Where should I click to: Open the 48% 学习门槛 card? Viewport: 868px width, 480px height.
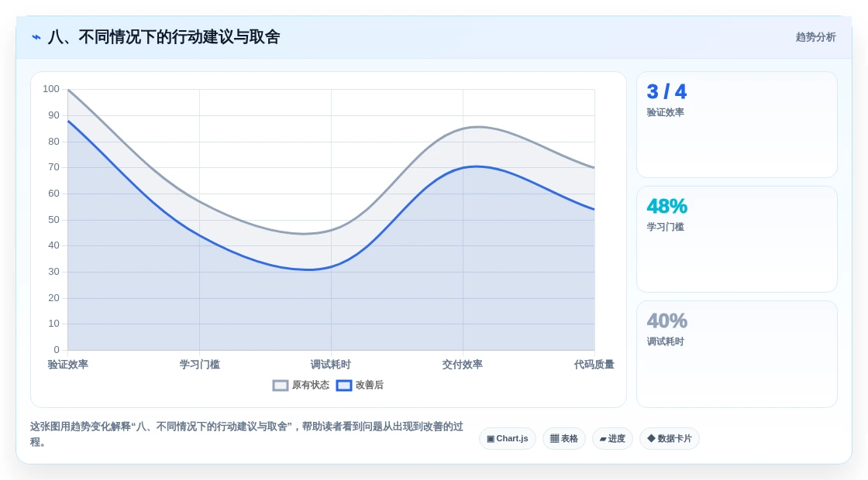click(737, 239)
